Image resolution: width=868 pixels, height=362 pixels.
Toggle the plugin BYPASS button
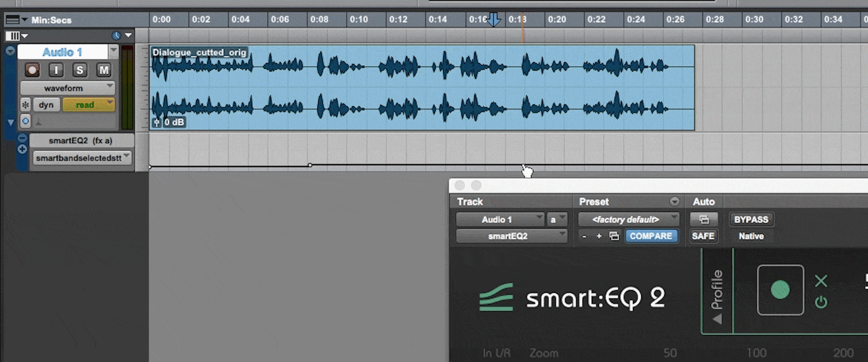pos(751,219)
